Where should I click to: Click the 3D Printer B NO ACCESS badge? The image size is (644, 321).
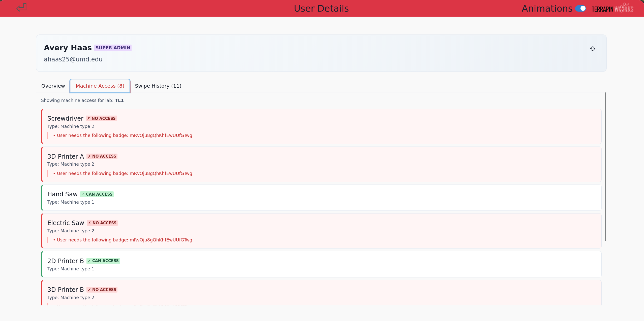pos(102,290)
